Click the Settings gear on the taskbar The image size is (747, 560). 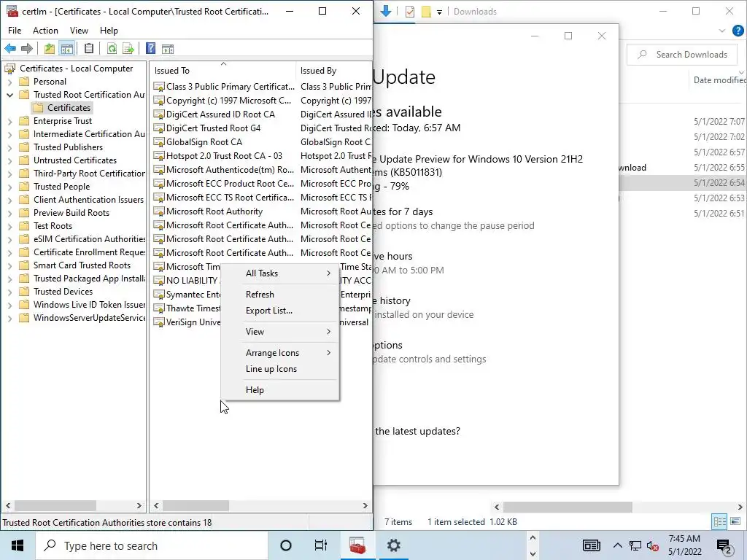click(x=393, y=545)
